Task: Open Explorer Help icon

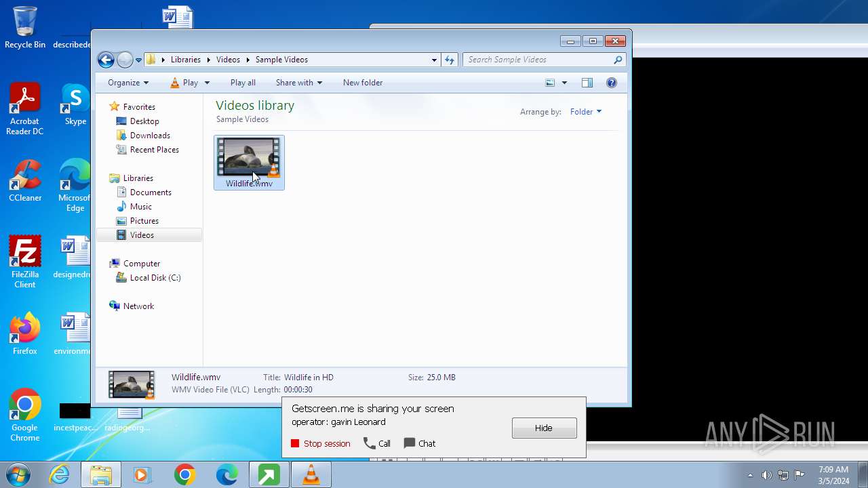Action: click(612, 83)
